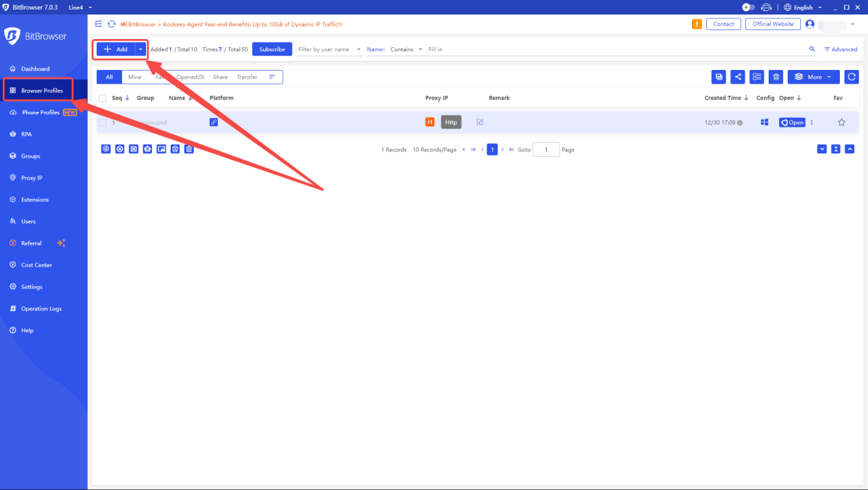The width and height of the screenshot is (868, 490).
Task: Open the More actions dropdown
Action: click(x=814, y=77)
